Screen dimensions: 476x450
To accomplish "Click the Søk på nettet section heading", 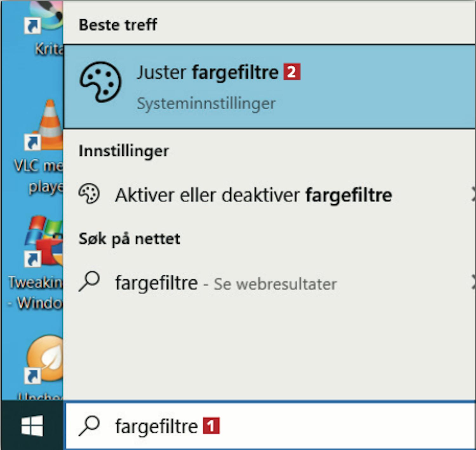I will click(129, 239).
